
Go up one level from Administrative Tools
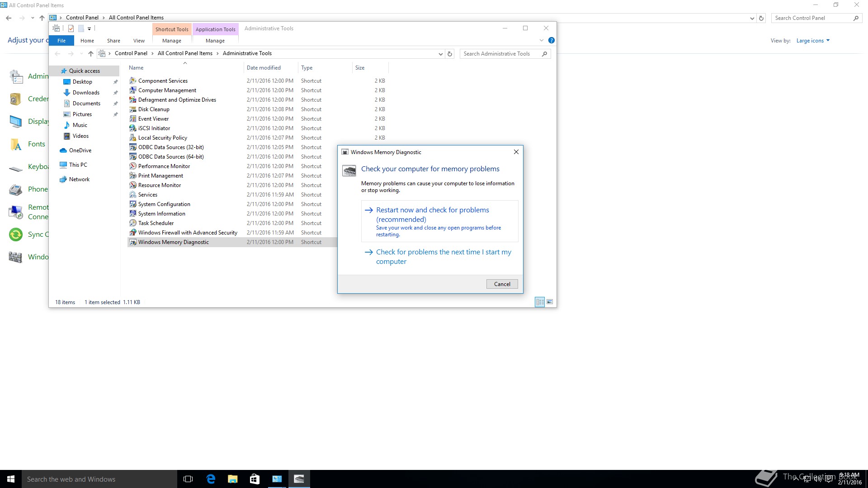[91, 54]
